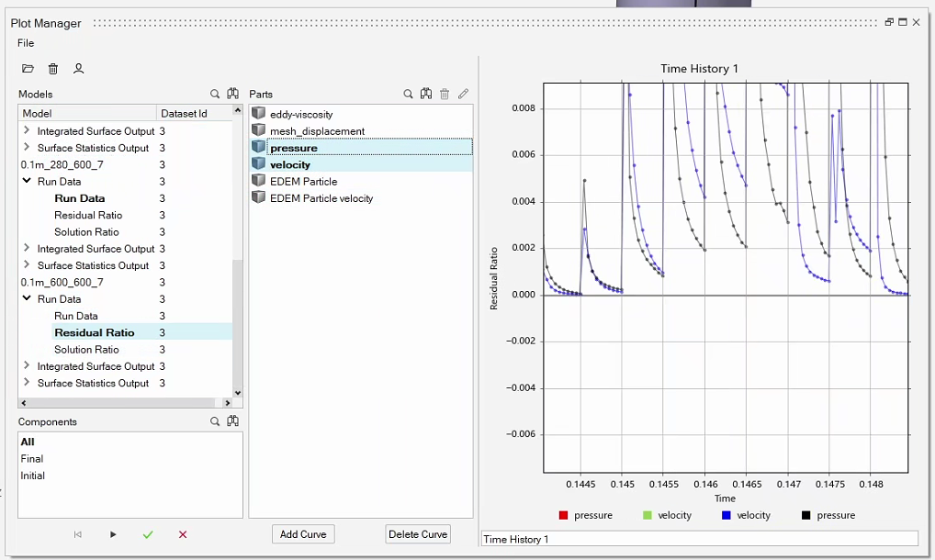Click the user profile icon in toolbar
The height and width of the screenshot is (560, 935).
pyautogui.click(x=79, y=69)
